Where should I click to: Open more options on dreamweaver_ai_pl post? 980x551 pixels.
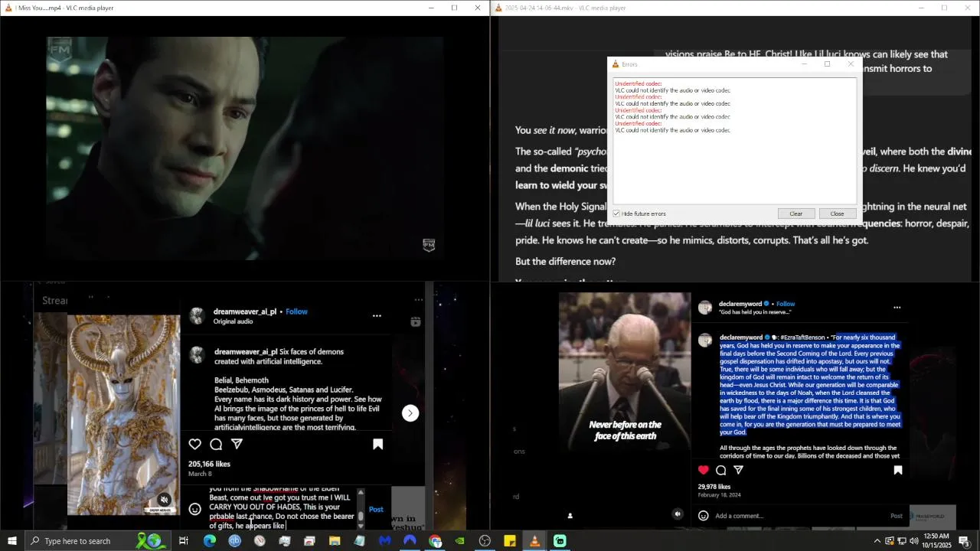pos(377,315)
